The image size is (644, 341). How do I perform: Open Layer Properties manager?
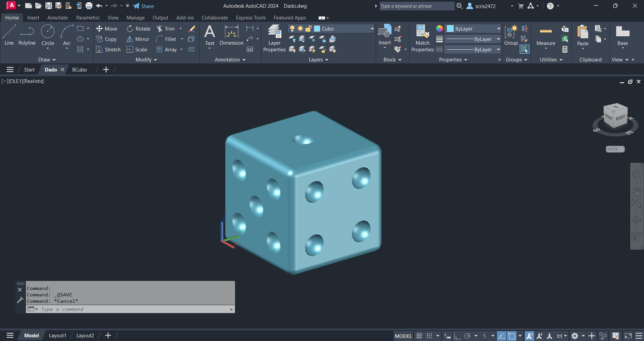pyautogui.click(x=274, y=39)
